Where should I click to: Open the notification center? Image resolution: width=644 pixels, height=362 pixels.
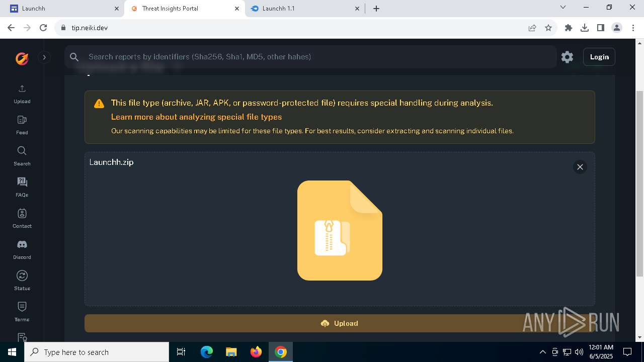pos(627,352)
